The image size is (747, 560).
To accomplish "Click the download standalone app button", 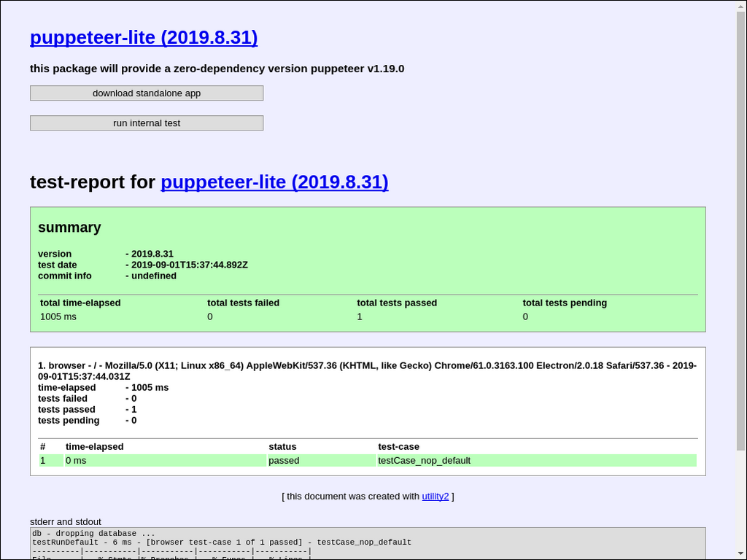I will [x=147, y=93].
